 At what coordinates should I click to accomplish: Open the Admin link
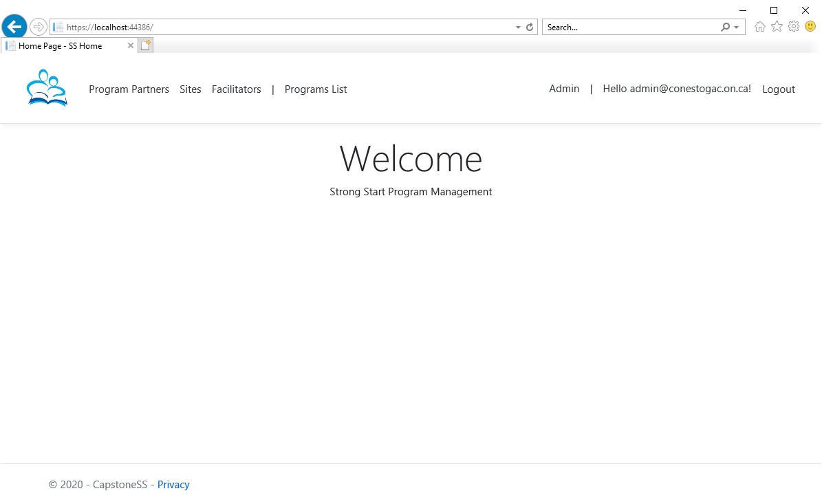(564, 89)
